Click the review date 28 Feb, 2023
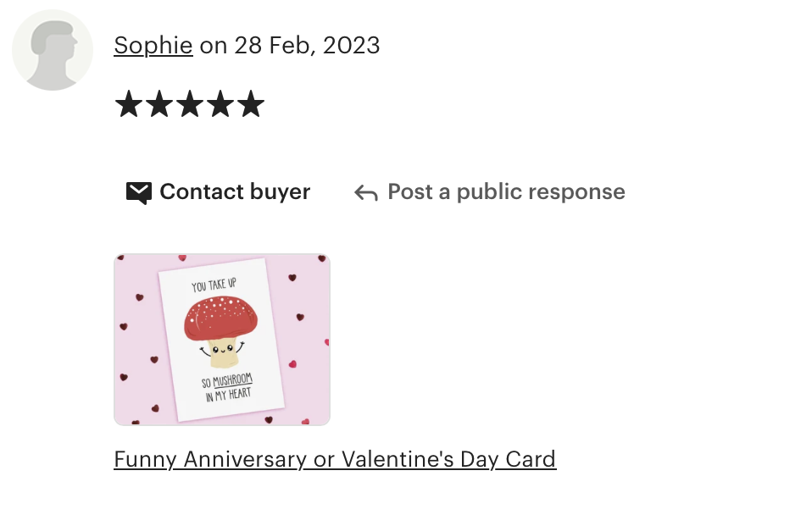The width and height of the screenshot is (812, 515). (307, 46)
